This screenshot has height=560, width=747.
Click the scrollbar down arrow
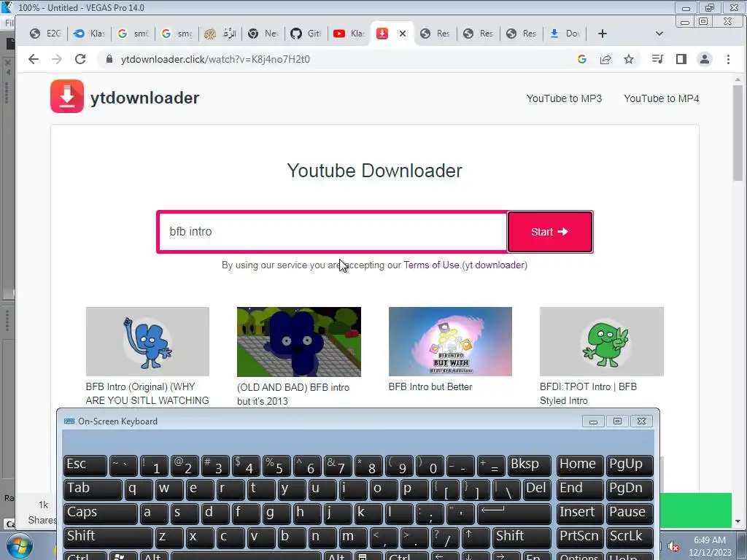pos(738,521)
